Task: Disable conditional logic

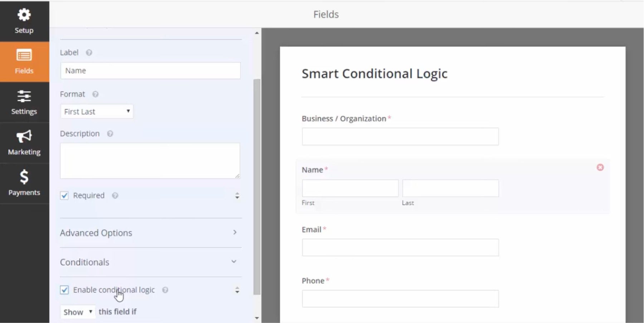Action: pyautogui.click(x=64, y=290)
